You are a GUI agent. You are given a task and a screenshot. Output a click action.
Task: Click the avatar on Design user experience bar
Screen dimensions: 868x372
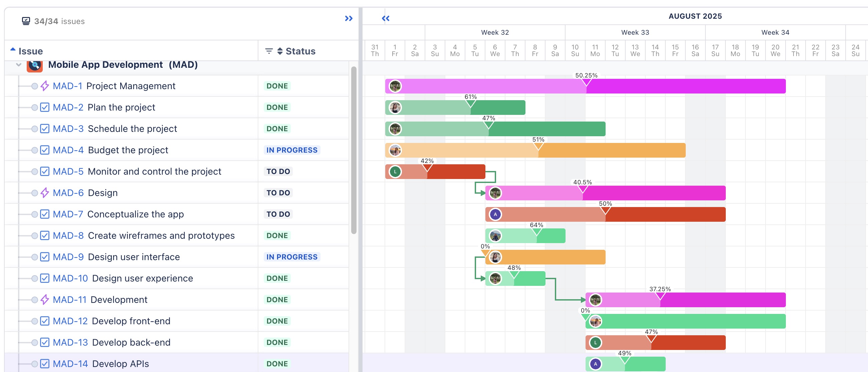pos(495,278)
